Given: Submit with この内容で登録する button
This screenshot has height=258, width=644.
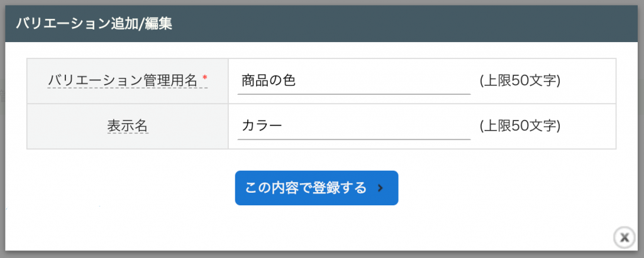Looking at the screenshot, I should click(x=316, y=188).
